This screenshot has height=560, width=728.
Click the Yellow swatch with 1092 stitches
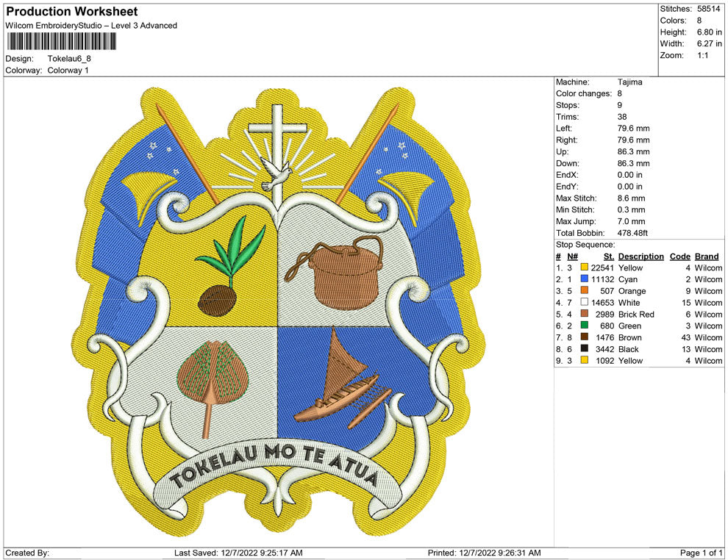[x=584, y=360]
